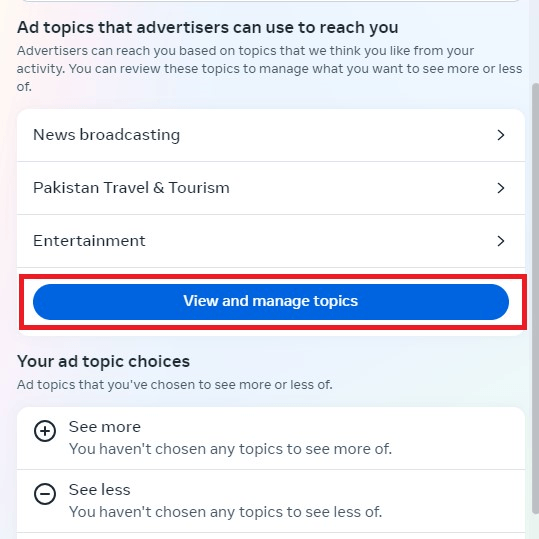Click the scrollbar track above the thumb
Viewport: 539px width, 539px height.
tap(535, 41)
